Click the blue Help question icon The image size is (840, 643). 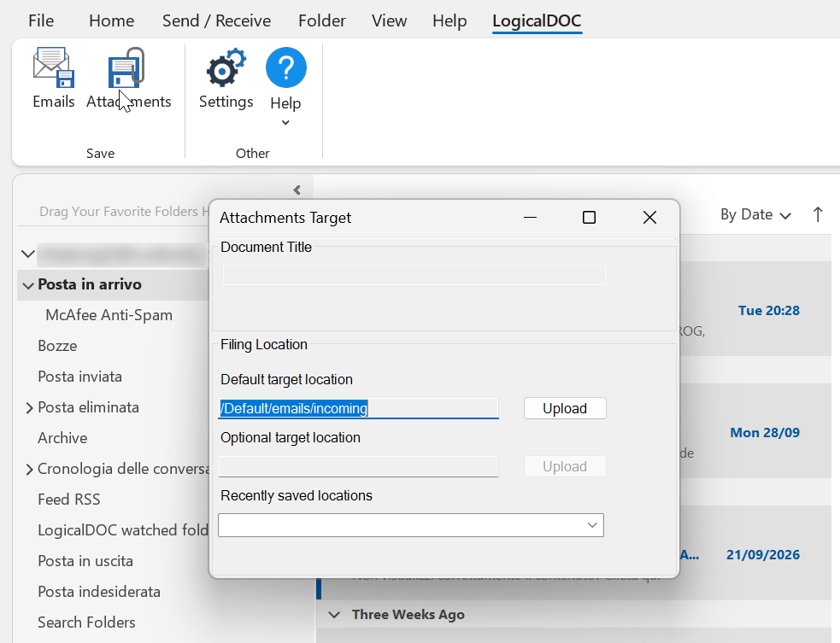[x=285, y=67]
